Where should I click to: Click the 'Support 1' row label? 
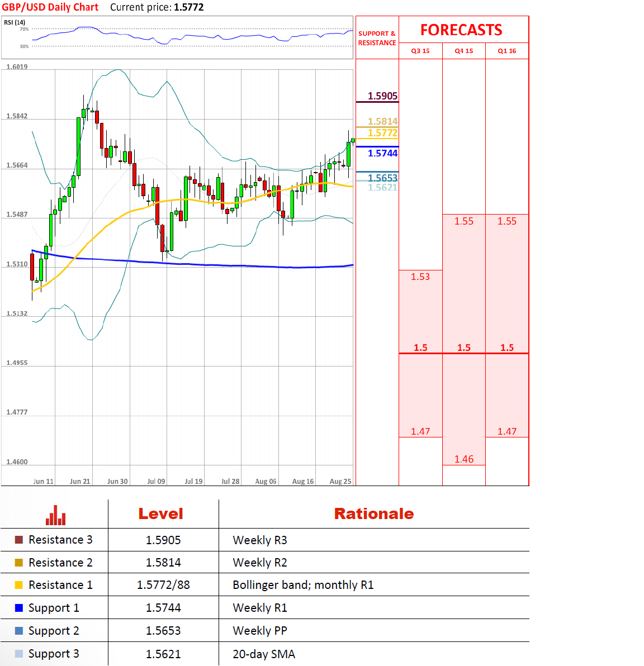pos(54,608)
